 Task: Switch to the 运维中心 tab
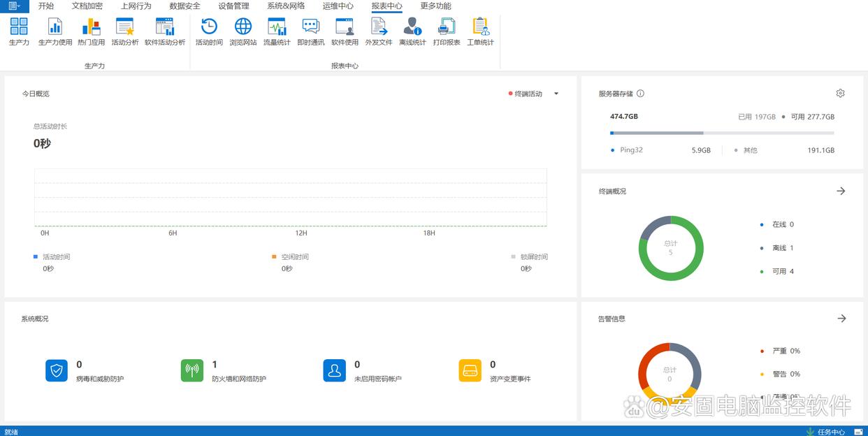pos(338,6)
